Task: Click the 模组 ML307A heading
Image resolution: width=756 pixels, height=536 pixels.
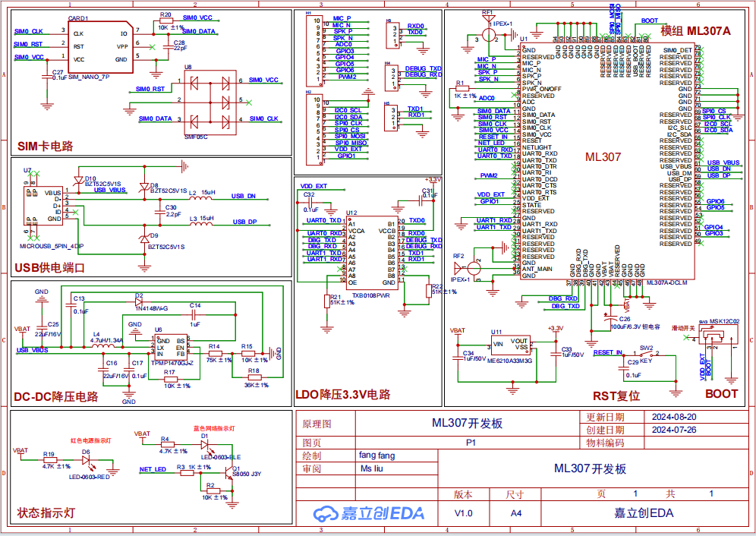Action: [695, 31]
